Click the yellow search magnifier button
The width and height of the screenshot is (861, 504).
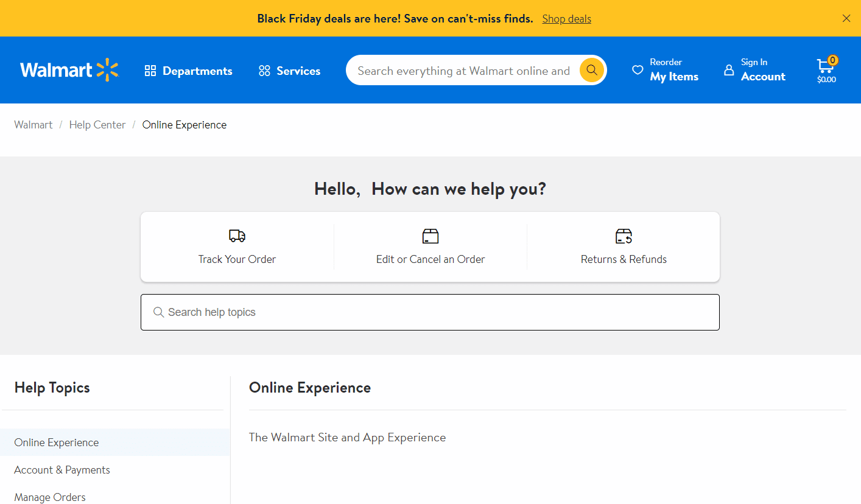tap(591, 70)
